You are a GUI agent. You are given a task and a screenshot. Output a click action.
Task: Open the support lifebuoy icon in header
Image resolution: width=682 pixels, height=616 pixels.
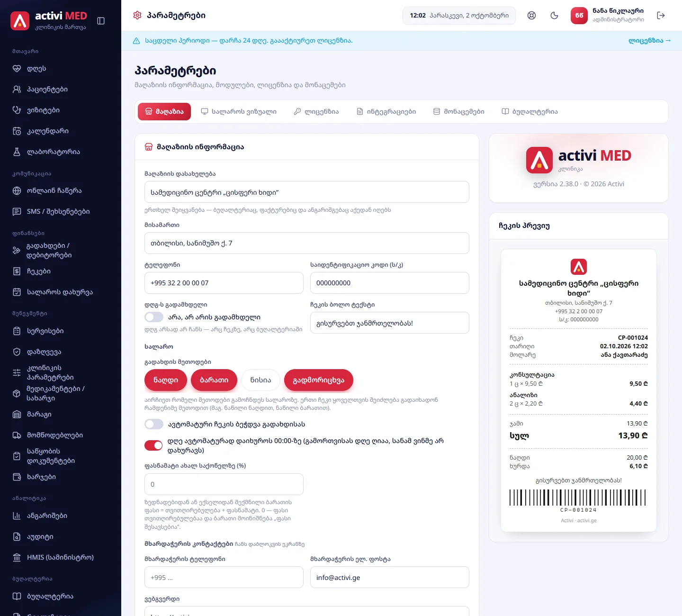(x=531, y=16)
